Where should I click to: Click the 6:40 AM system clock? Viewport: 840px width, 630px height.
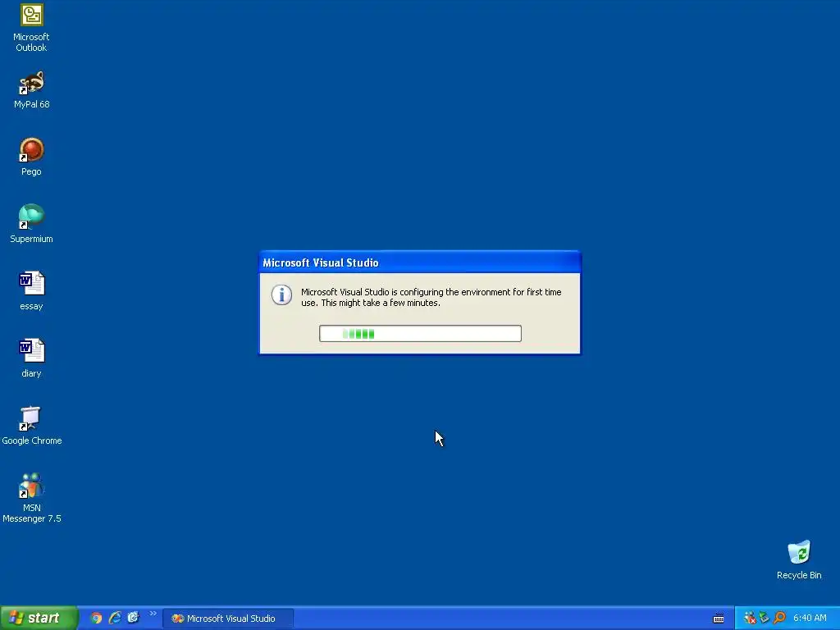810,619
